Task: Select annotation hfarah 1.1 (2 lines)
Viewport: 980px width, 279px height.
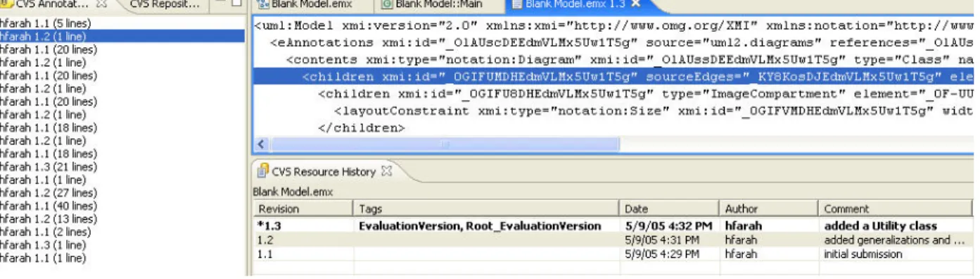Action: [x=46, y=232]
